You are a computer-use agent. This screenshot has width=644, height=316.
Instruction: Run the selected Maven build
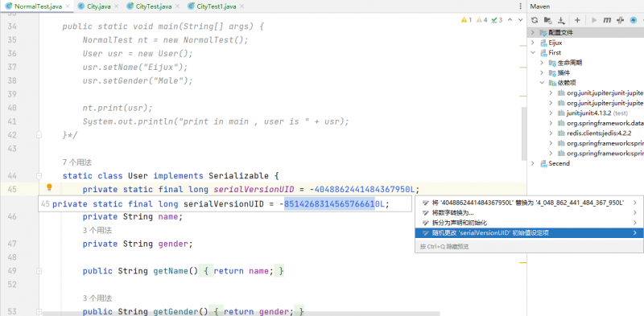pyautogui.click(x=594, y=20)
